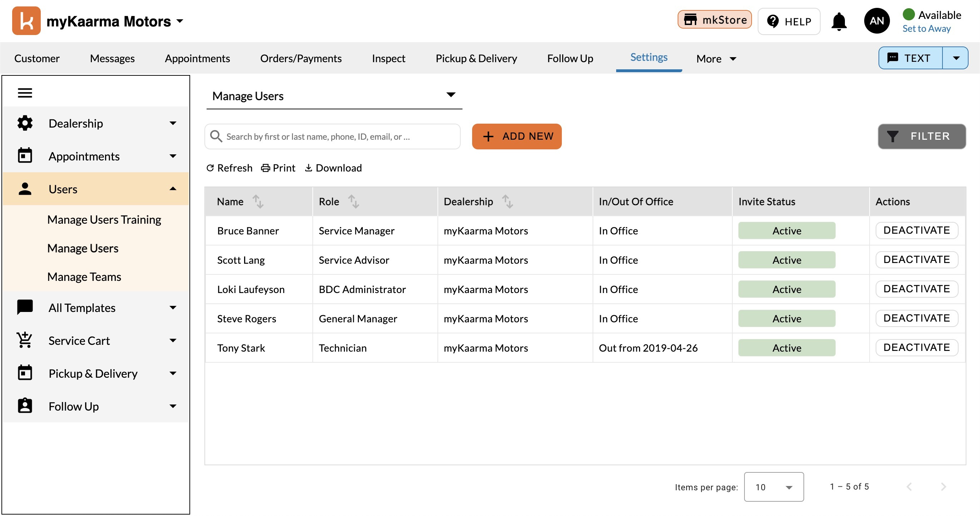Deactivate Bruce Banner
Screen dimensions: 980x516
coord(916,230)
